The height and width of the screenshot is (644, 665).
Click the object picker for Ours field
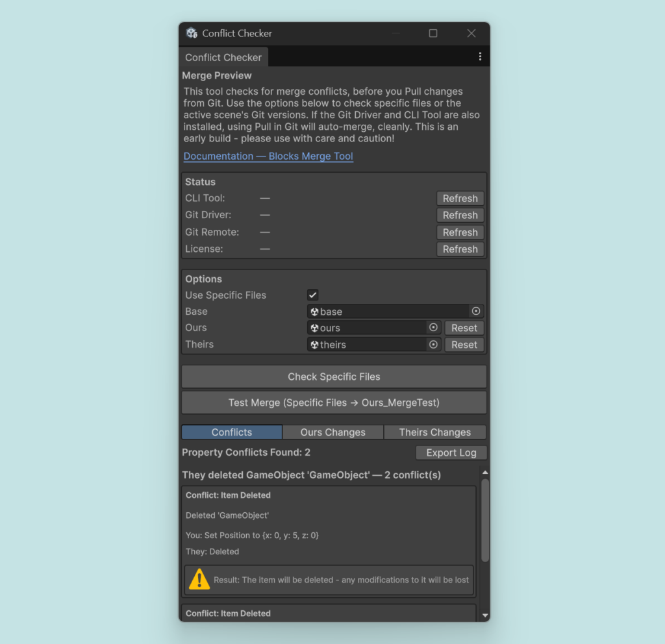[433, 328]
